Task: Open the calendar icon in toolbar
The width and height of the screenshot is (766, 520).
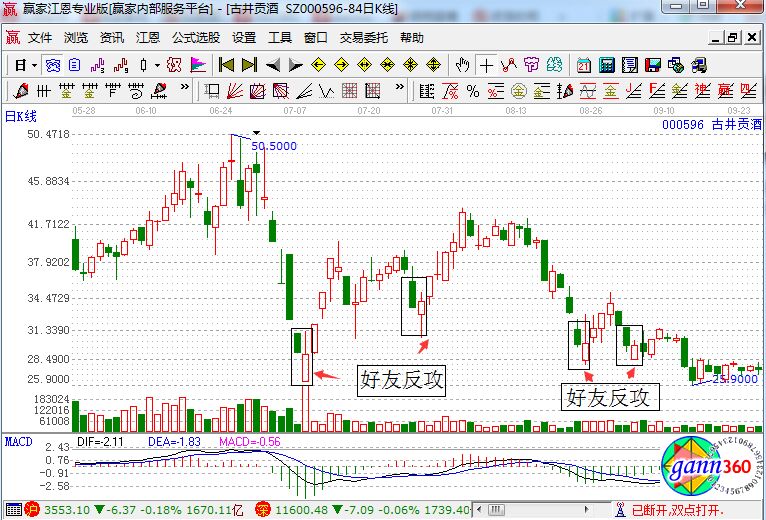Action: click(x=584, y=65)
